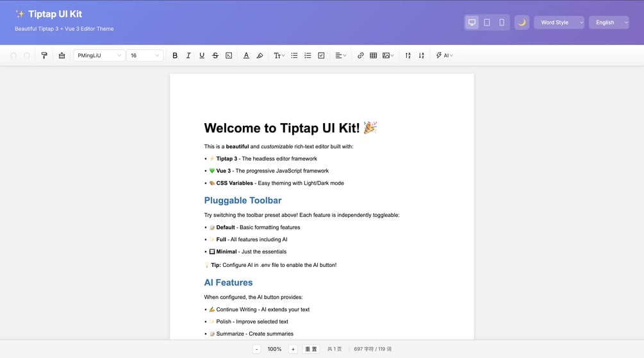Viewport: 644px width, 358px height.
Task: Switch to tablet preview mode
Action: click(x=487, y=22)
